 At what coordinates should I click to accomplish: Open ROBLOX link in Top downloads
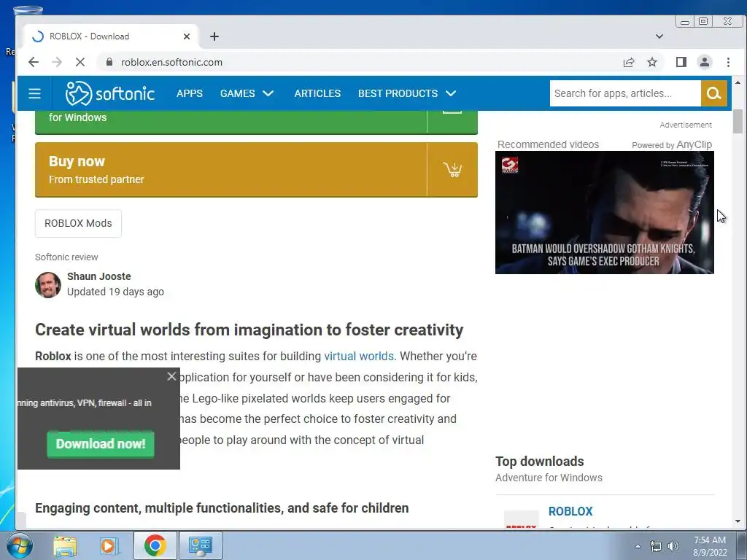(570, 511)
